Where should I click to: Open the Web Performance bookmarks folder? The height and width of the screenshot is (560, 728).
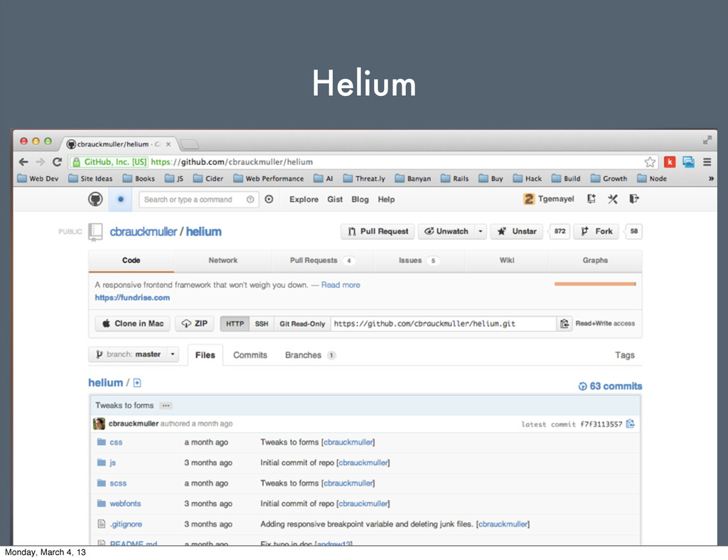pos(269,178)
